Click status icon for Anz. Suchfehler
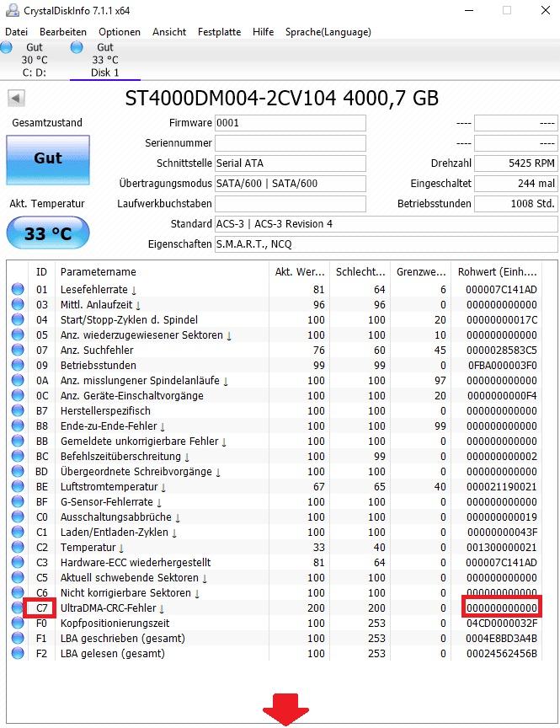Screen dimensions: 560x728 [x=18, y=350]
